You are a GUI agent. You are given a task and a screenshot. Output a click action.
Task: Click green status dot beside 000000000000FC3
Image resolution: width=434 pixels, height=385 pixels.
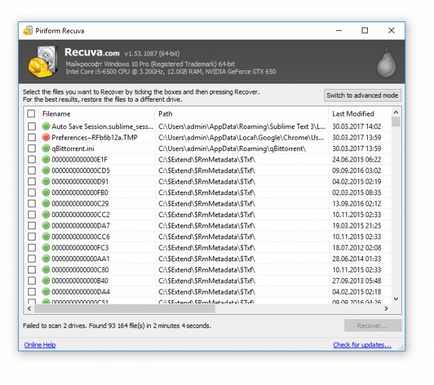coord(46,248)
